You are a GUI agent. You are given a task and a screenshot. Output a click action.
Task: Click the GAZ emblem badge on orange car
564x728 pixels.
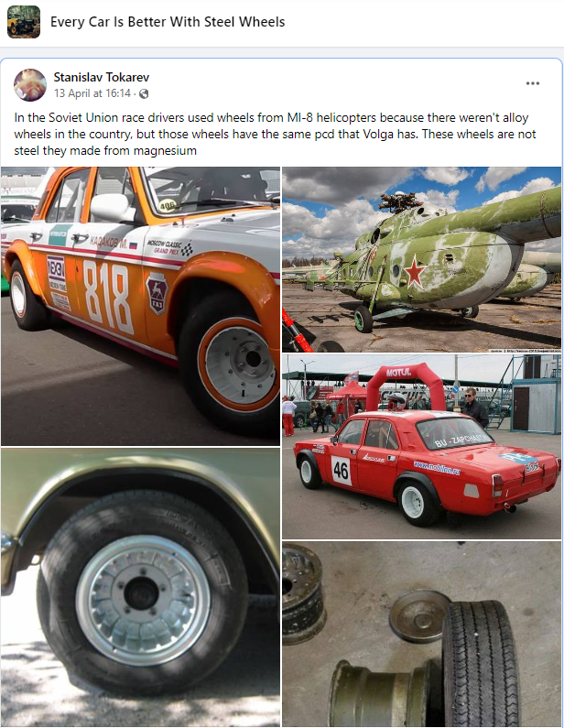click(x=157, y=293)
